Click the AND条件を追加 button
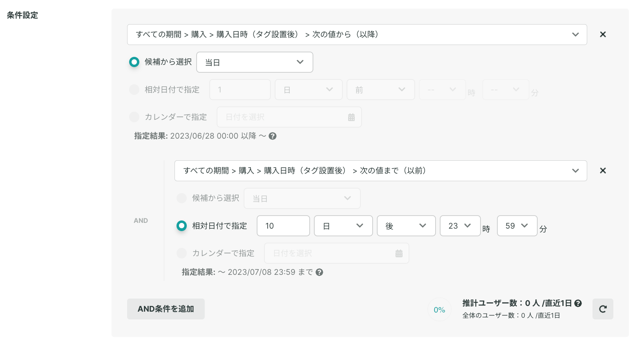 click(166, 309)
